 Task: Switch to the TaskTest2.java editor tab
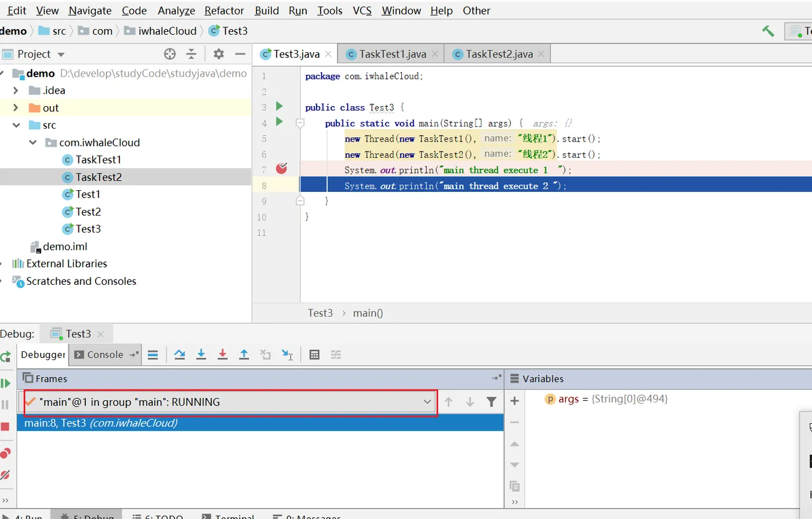[499, 54]
